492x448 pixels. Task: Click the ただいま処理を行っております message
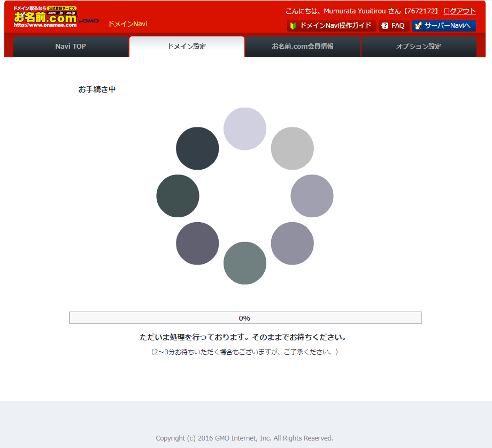(x=244, y=338)
